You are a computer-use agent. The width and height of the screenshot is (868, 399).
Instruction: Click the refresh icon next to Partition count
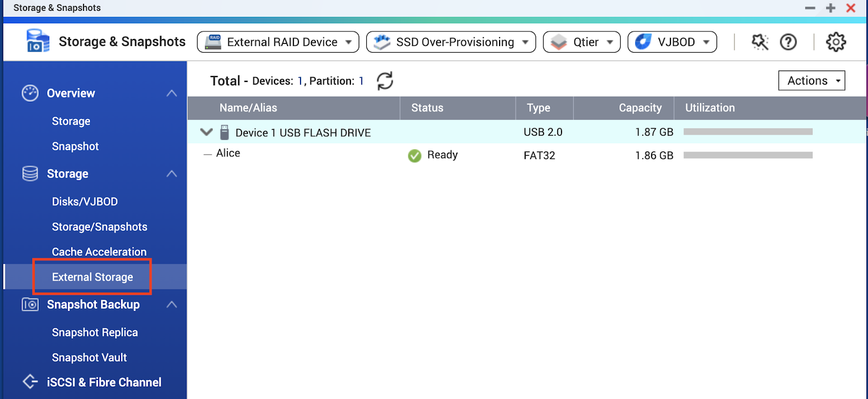click(x=385, y=81)
